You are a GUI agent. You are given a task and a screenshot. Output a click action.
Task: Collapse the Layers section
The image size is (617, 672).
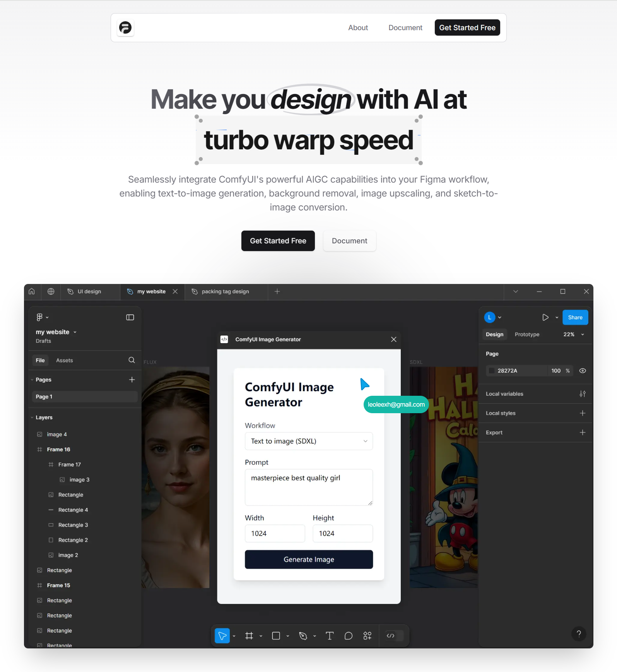(32, 417)
